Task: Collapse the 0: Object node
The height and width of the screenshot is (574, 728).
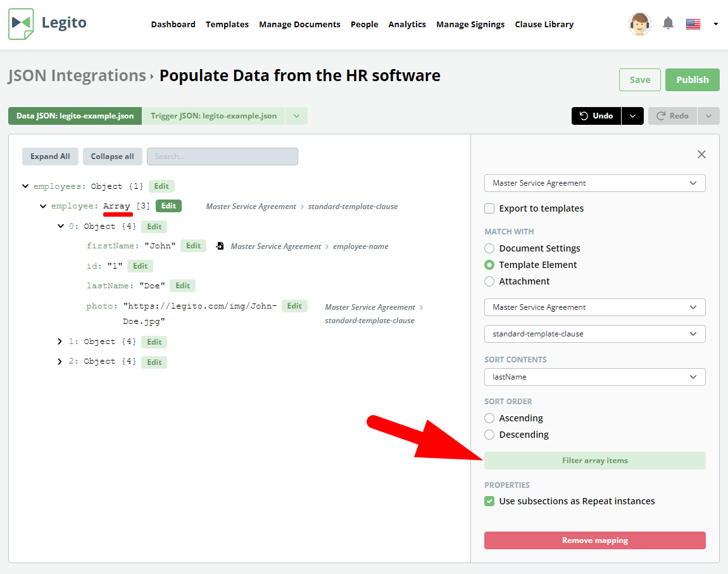Action: (x=60, y=226)
